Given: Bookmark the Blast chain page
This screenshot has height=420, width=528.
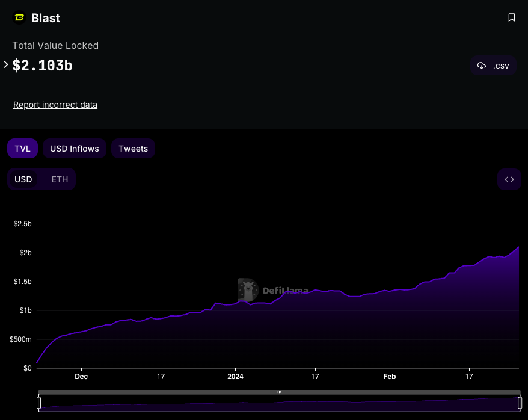Looking at the screenshot, I should click(512, 17).
